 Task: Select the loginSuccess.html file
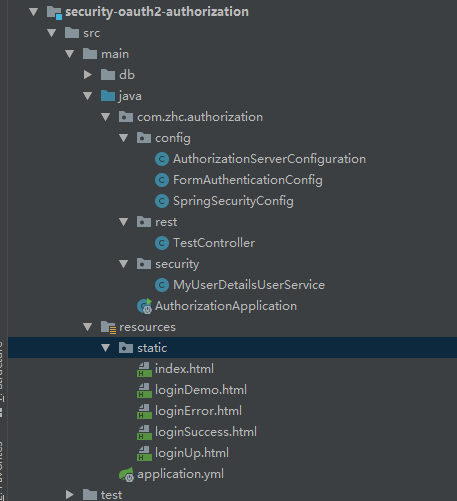pos(206,432)
